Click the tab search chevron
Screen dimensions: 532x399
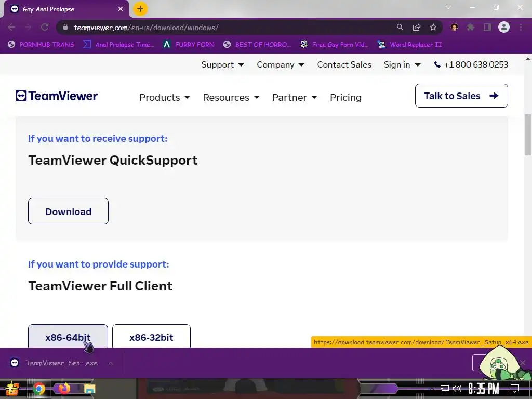coord(448,7)
